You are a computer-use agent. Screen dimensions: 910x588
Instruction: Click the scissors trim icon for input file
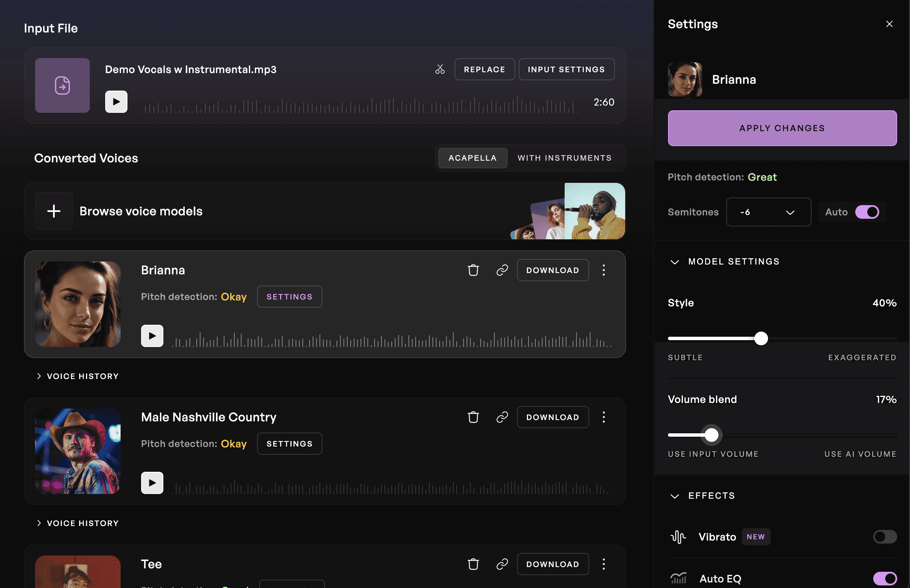[440, 69]
